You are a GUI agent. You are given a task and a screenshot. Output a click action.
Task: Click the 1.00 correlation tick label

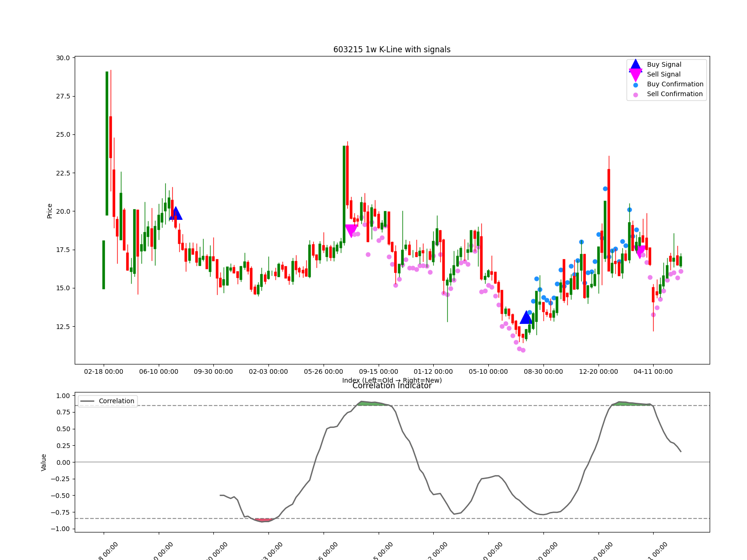(63, 396)
